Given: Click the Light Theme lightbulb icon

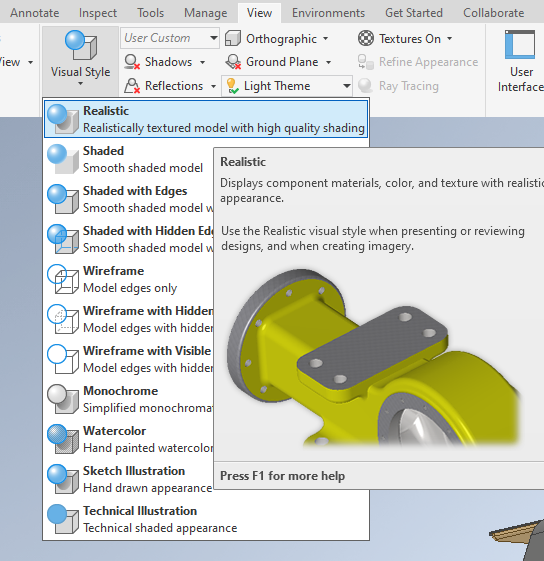Looking at the screenshot, I should [232, 86].
